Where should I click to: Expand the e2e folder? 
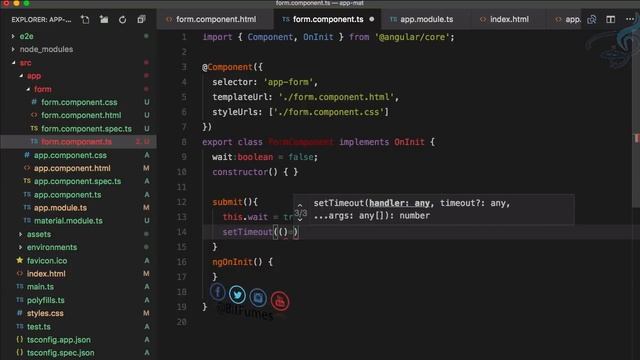click(13, 36)
